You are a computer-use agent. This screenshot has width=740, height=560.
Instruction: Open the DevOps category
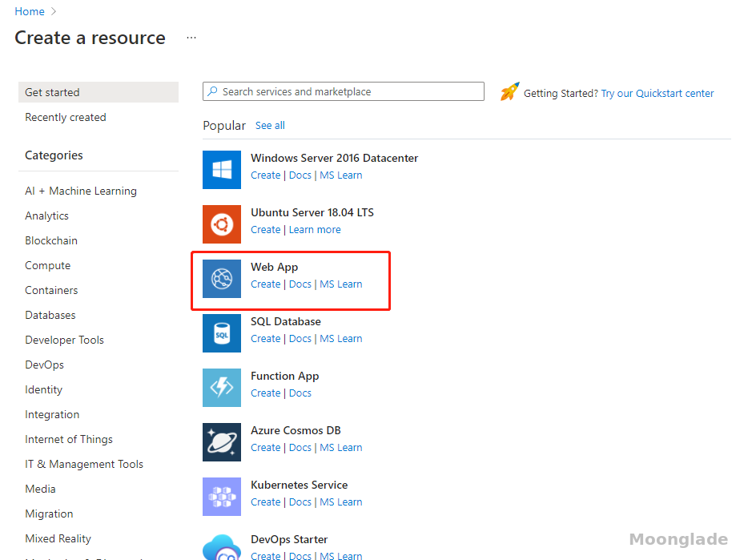click(x=44, y=365)
